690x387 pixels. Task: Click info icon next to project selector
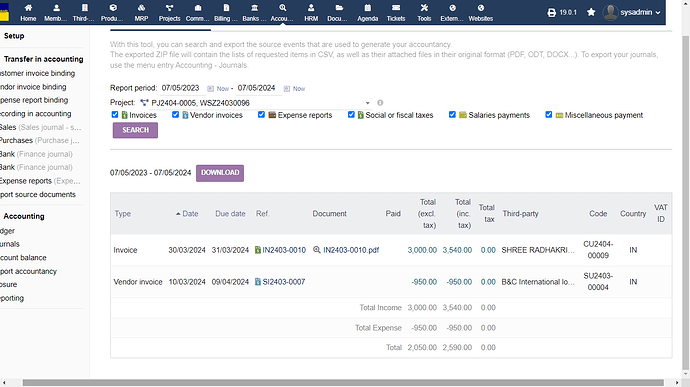point(380,103)
